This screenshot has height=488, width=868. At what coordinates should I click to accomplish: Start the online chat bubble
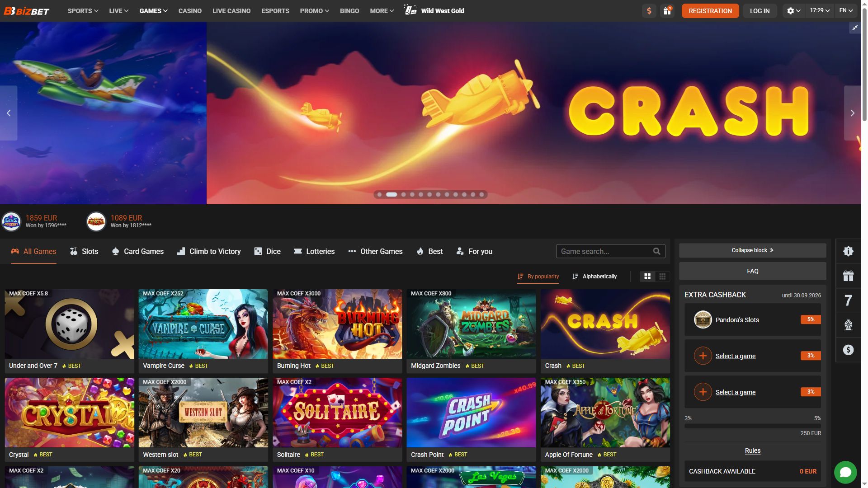(845, 472)
